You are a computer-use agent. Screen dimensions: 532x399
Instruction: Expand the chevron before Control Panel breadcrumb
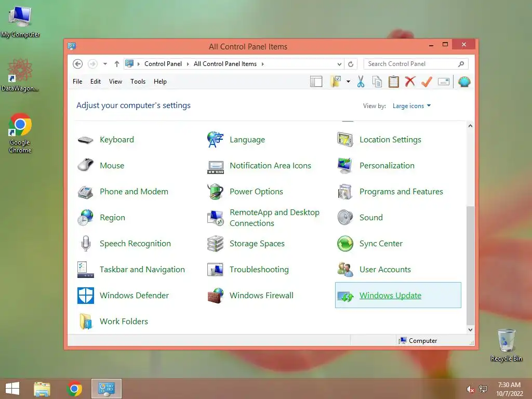click(138, 64)
